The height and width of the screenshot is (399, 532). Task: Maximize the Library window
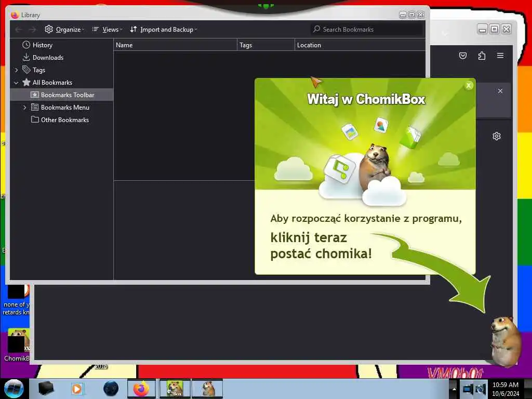tap(411, 15)
